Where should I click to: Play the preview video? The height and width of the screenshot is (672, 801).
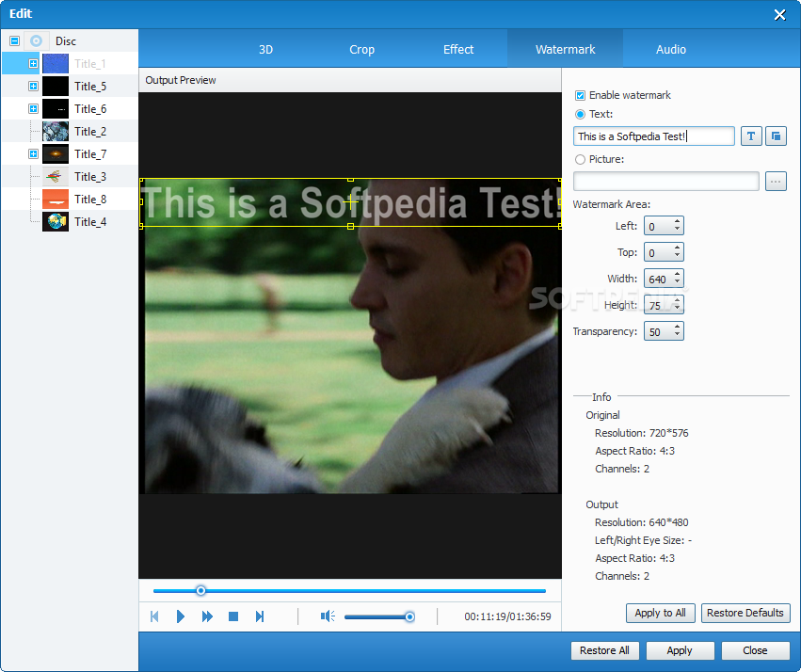coord(181,616)
